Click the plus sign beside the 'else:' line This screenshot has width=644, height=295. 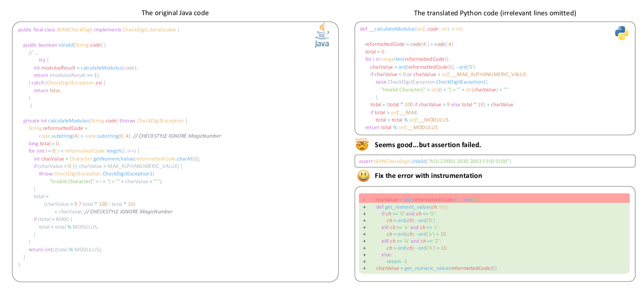(364, 255)
